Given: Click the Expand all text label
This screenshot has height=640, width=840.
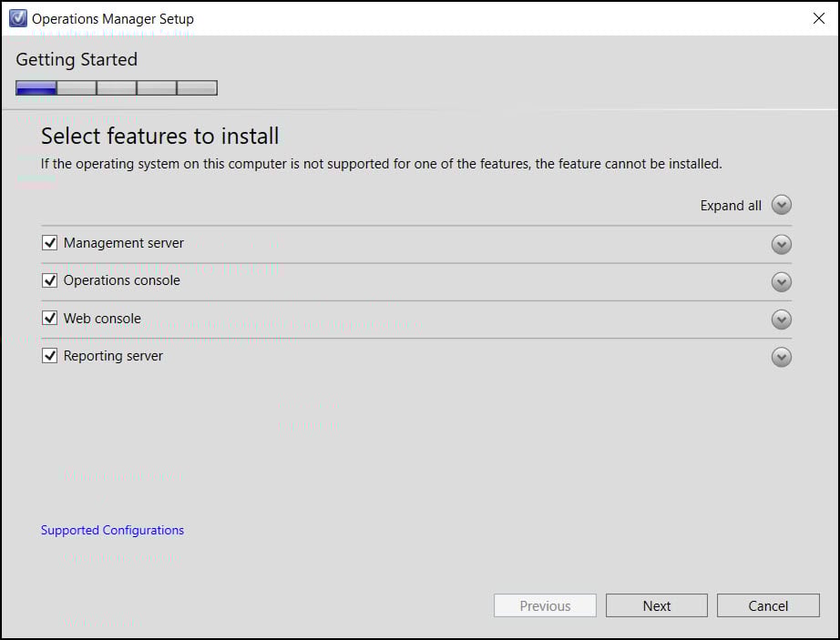Looking at the screenshot, I should [731, 206].
